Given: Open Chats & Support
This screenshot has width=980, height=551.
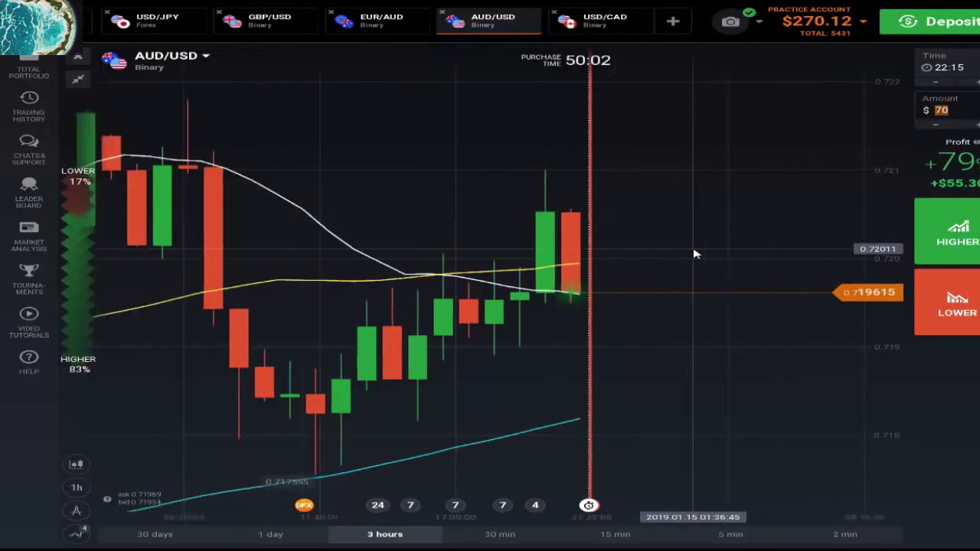Looking at the screenshot, I should [x=29, y=149].
